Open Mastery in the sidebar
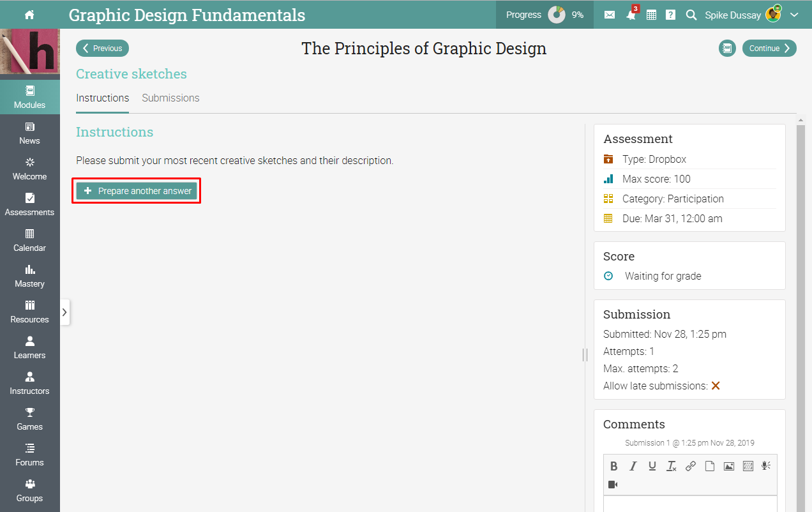Viewport: 812px width, 512px height. tap(30, 276)
